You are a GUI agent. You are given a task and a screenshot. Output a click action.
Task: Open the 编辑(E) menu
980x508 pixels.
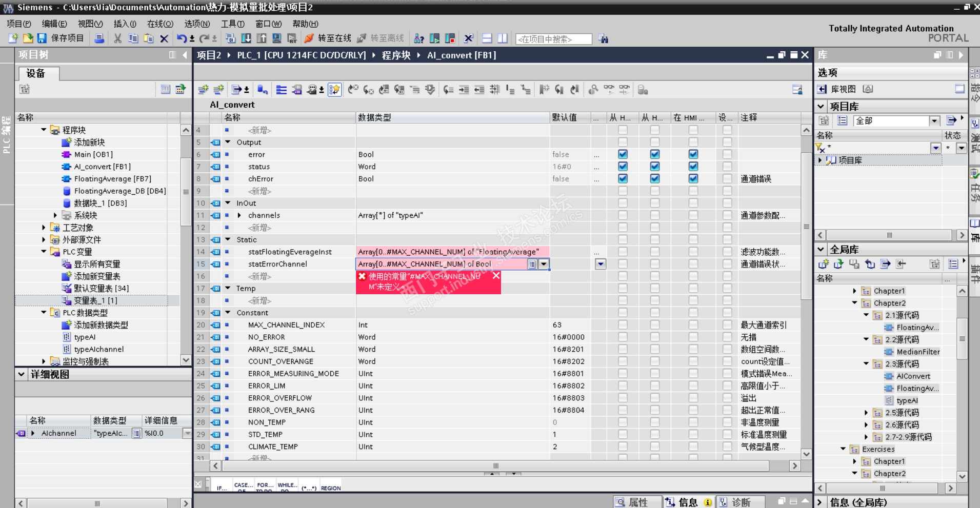coord(54,24)
